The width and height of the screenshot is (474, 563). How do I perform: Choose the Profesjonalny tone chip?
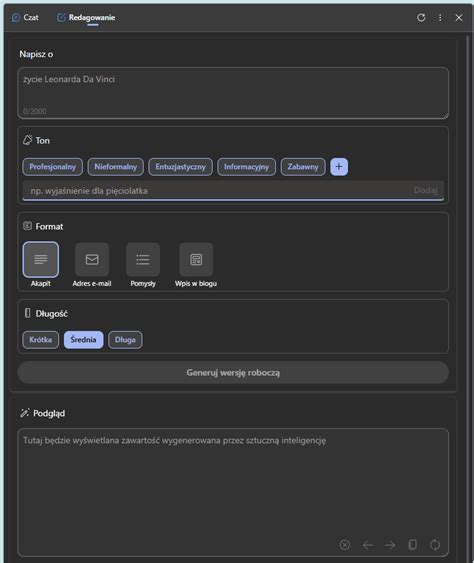52,167
